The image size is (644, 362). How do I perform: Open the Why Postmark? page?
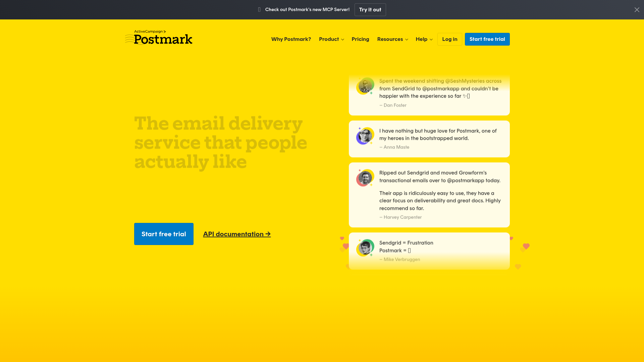tap(291, 39)
